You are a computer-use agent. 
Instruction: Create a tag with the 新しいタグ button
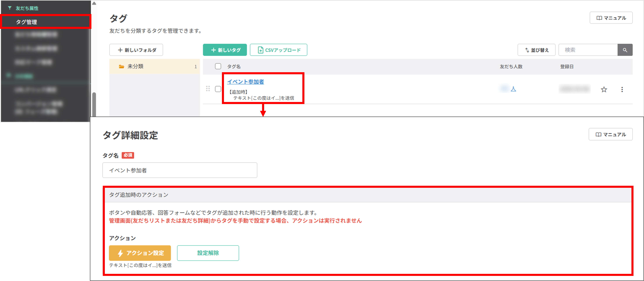click(225, 50)
